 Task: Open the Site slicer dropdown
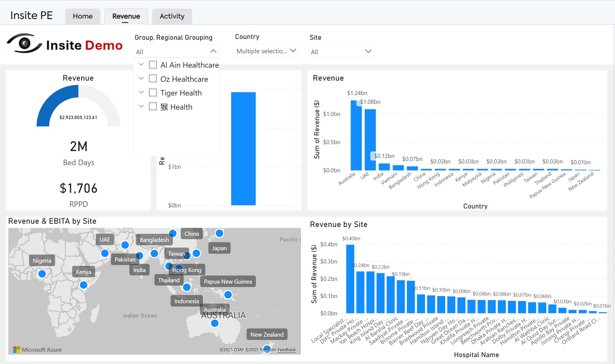click(x=341, y=51)
